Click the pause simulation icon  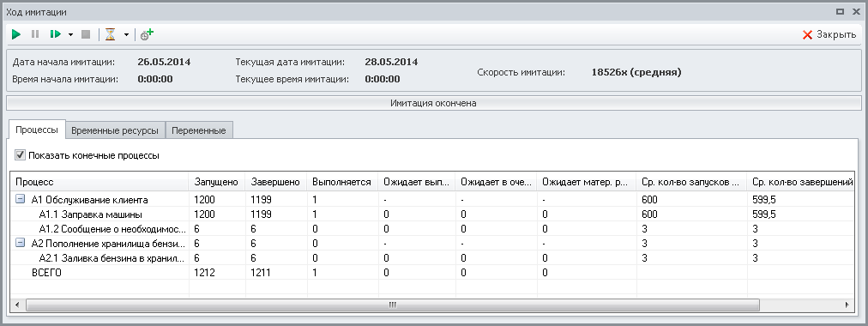(35, 34)
